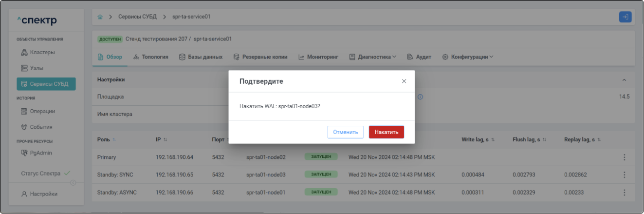This screenshot has height=214, width=644.
Task: Open the Резервные копии tab
Action: pyautogui.click(x=260, y=57)
